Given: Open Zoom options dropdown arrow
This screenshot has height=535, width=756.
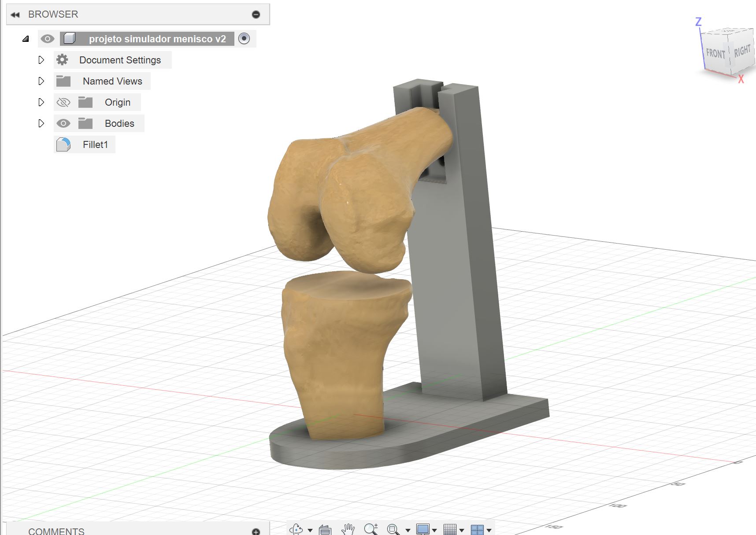Looking at the screenshot, I should (408, 530).
